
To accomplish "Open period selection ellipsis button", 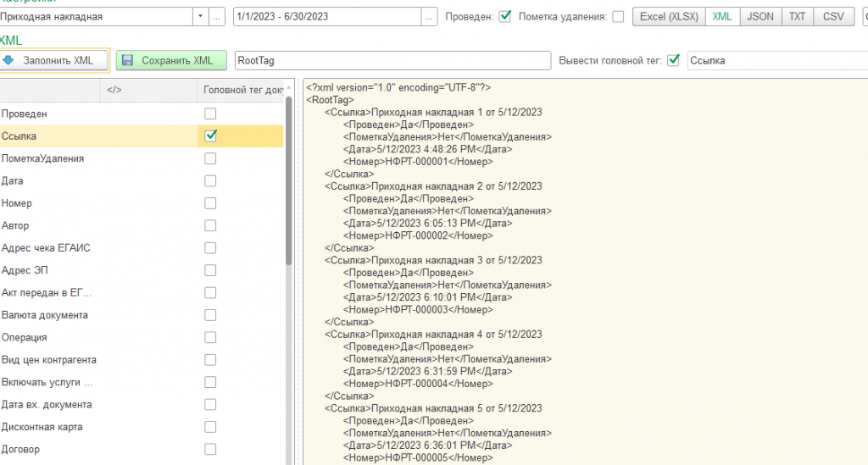I will click(430, 16).
